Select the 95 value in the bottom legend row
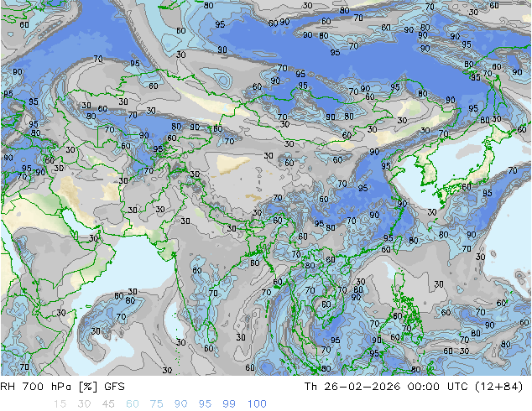Image resolution: width=532 pixels, height=411 pixels. 205,404
